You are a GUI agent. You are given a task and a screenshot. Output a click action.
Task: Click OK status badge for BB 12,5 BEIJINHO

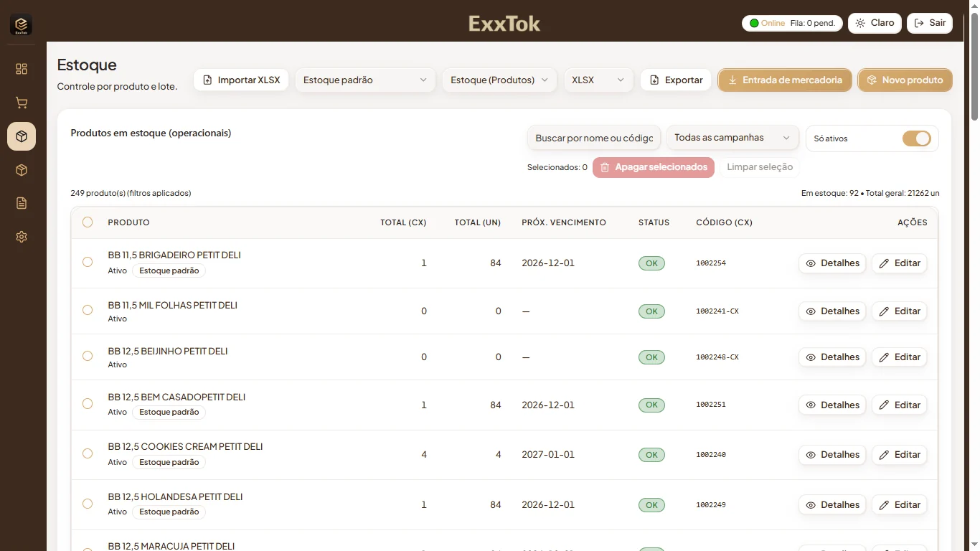pos(651,357)
